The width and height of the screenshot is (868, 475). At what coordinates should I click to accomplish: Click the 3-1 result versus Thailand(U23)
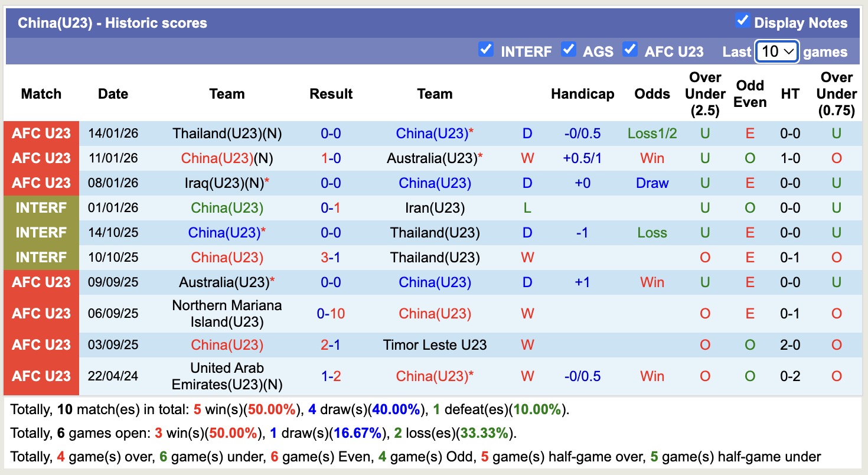(331, 258)
